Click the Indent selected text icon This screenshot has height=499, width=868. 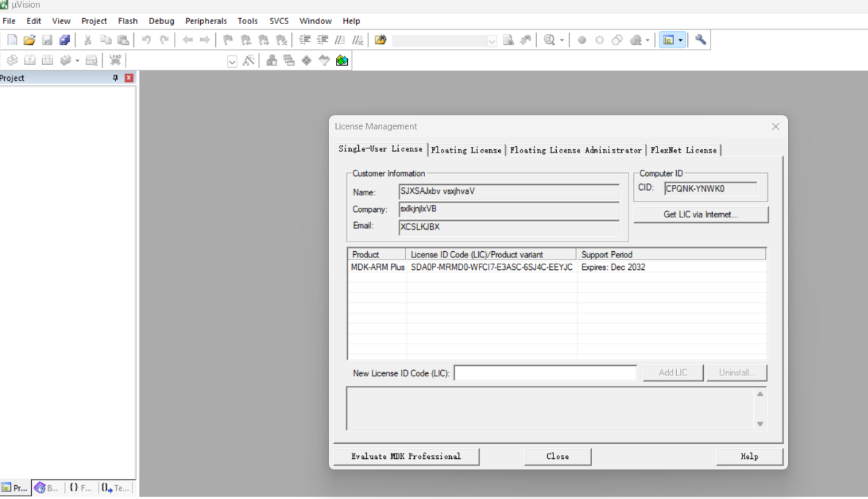click(x=304, y=40)
